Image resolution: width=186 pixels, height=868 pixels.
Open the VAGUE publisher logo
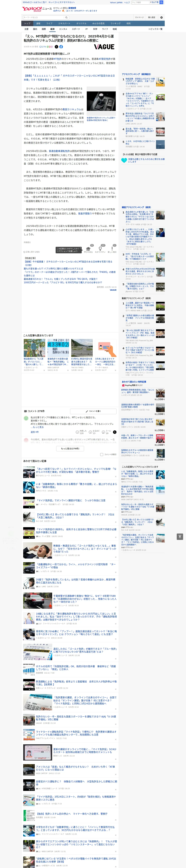(x=104, y=47)
